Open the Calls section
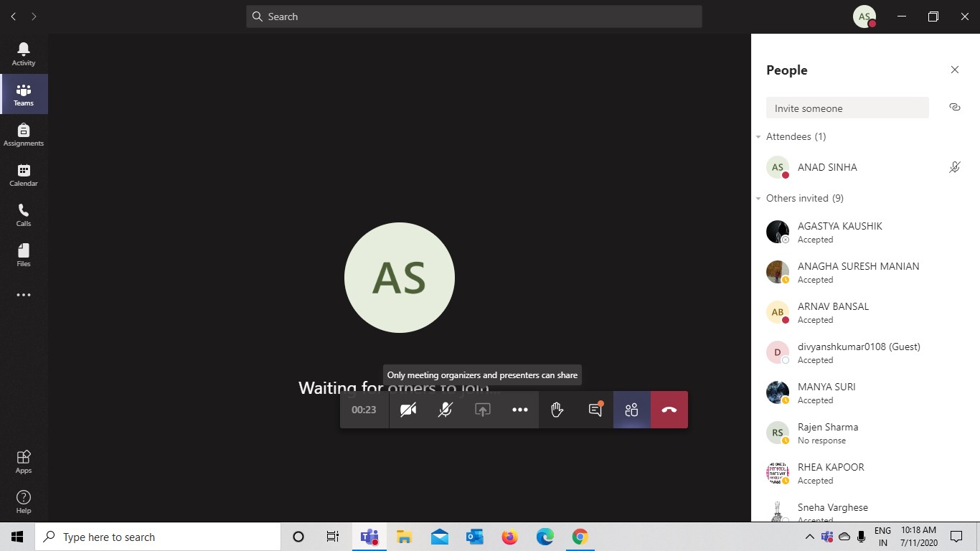The width and height of the screenshot is (980, 551). click(x=24, y=215)
